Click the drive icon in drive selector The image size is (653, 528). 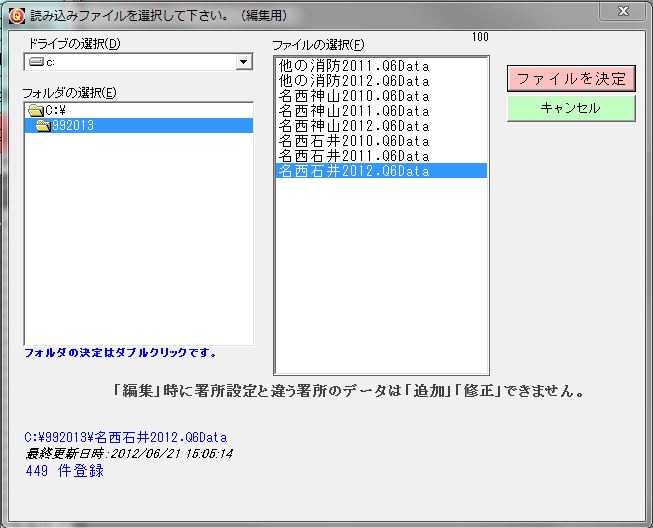[36, 62]
